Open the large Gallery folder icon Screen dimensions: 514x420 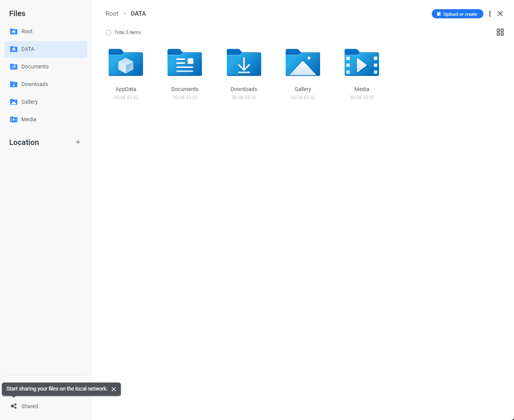[303, 62]
